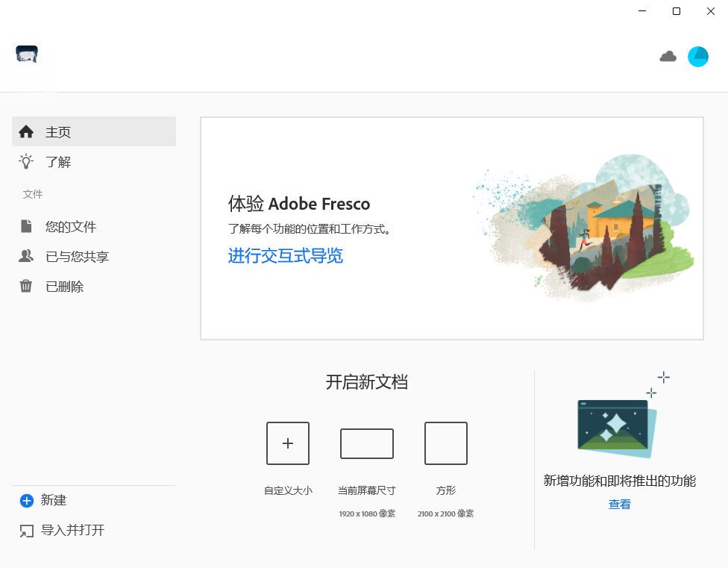
Task: Click the 开启新文档 heading
Action: (367, 382)
